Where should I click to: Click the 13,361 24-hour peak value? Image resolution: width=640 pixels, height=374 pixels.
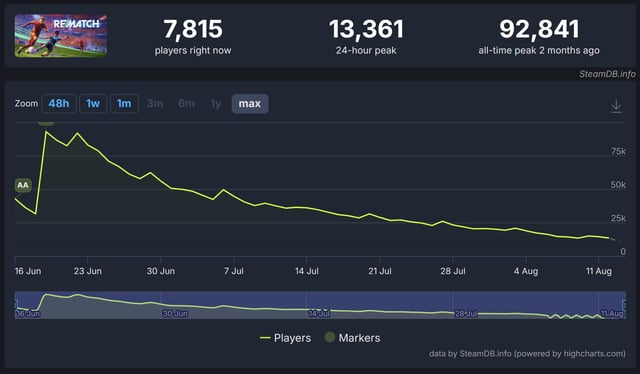coord(366,29)
